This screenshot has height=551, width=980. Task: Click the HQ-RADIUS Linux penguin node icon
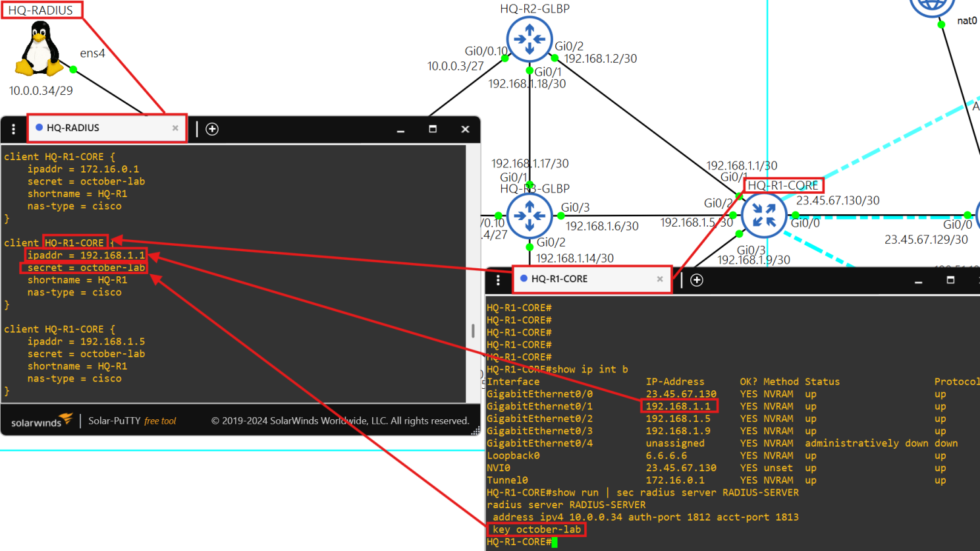click(40, 49)
